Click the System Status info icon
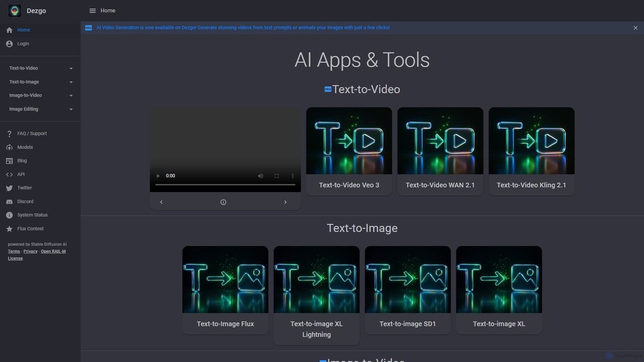 click(x=9, y=215)
